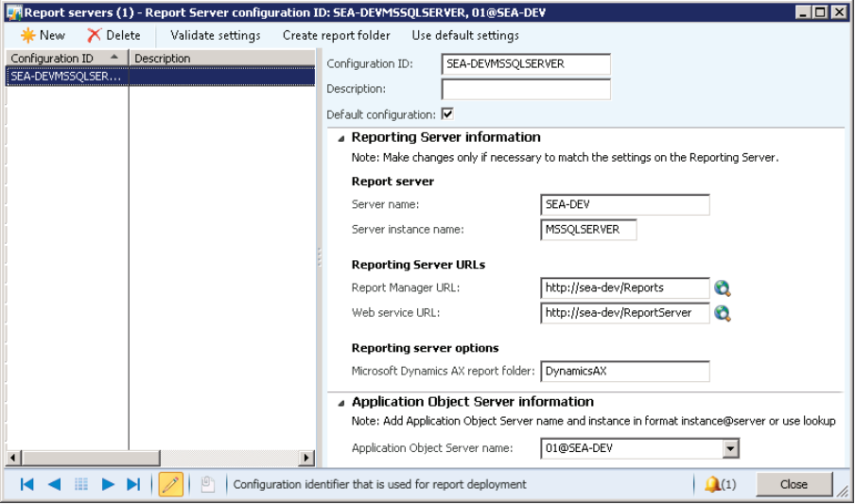855x504 pixels.
Task: Collapse the Application Object Server information section
Action: point(341,404)
